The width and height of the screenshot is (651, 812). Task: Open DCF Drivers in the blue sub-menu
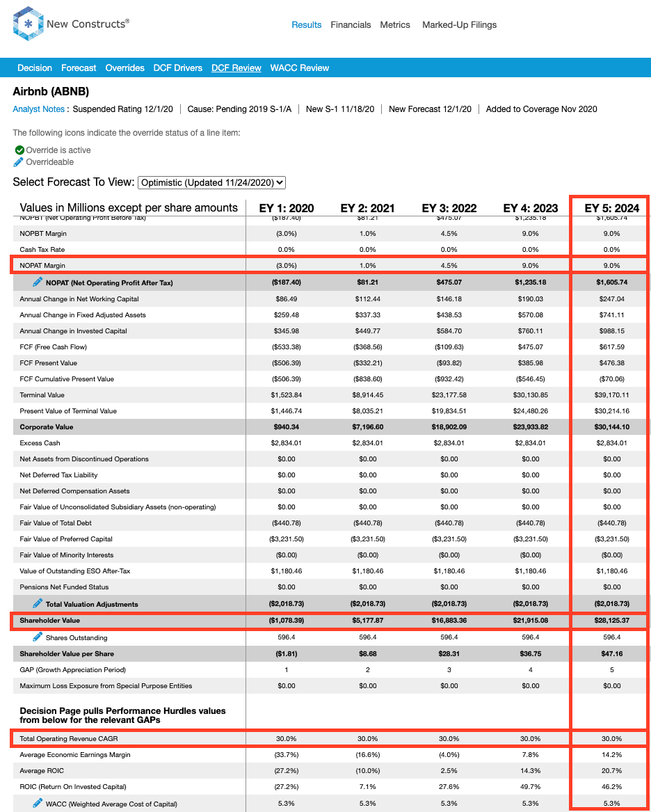pos(178,67)
